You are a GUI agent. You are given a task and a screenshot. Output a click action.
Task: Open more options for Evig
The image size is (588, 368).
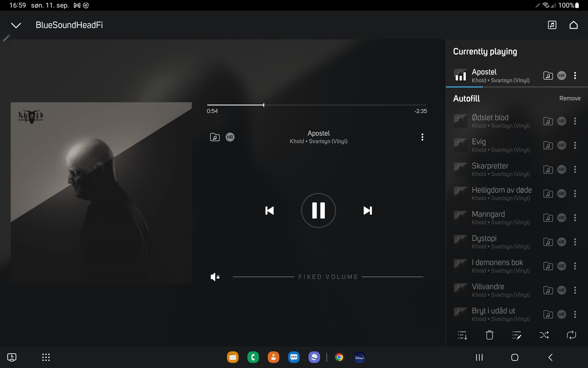point(575,145)
